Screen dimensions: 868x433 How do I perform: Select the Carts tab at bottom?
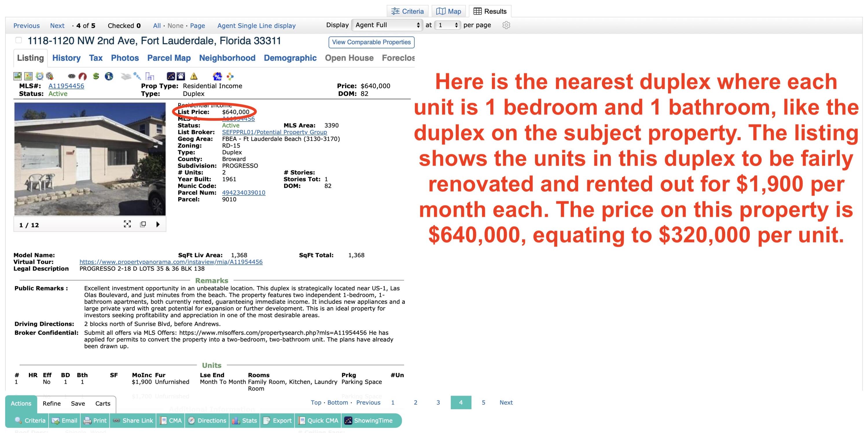point(103,403)
